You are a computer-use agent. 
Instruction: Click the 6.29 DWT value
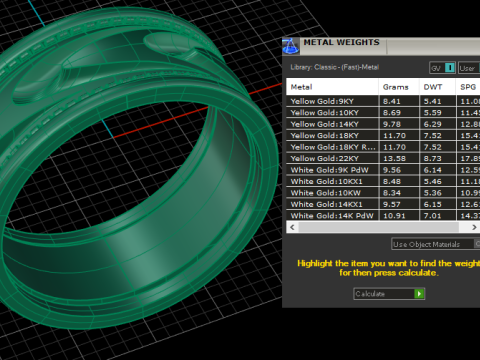(432, 124)
